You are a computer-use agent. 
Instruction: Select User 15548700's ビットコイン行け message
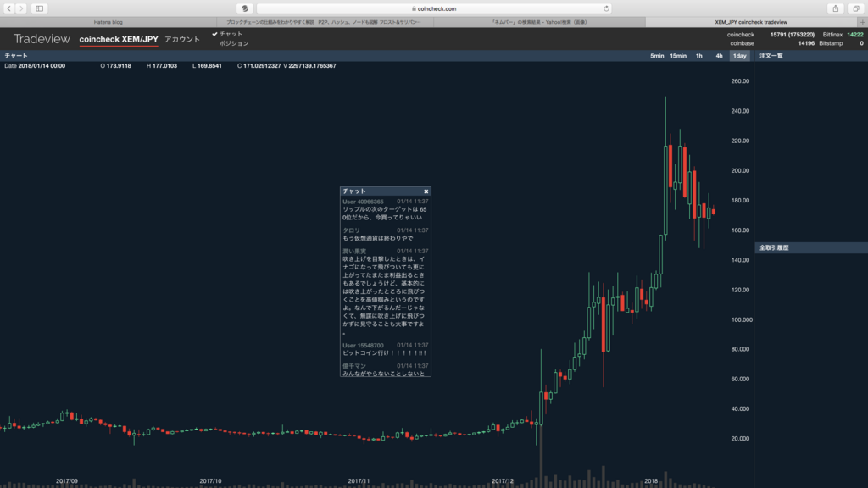tap(386, 349)
